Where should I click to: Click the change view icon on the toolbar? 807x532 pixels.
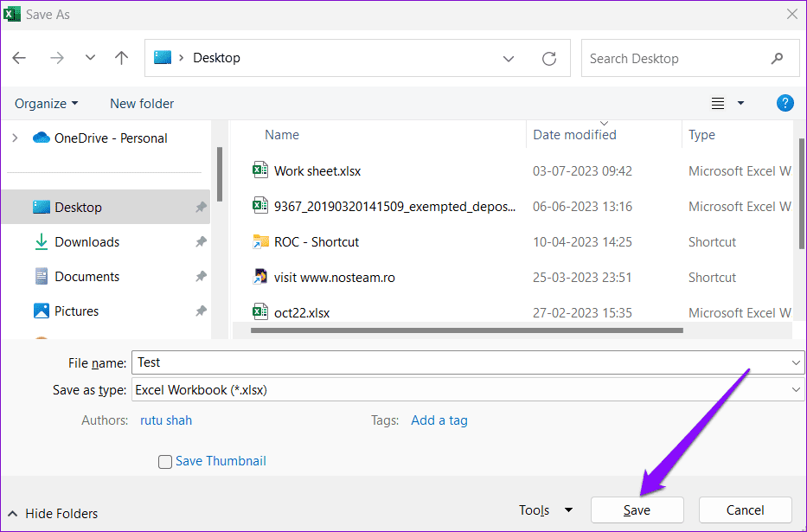[717, 103]
